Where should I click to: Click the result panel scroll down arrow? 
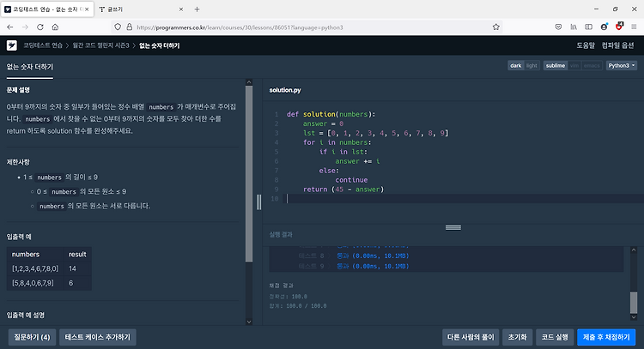coord(634,317)
